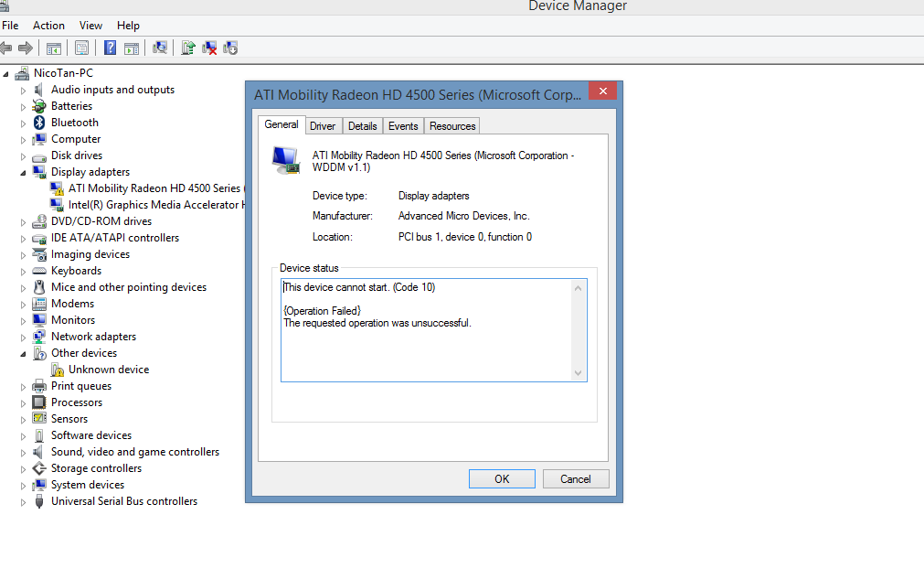Viewport: 924px width, 579px height.
Task: Click the blue Help question mark icon
Action: [x=111, y=48]
